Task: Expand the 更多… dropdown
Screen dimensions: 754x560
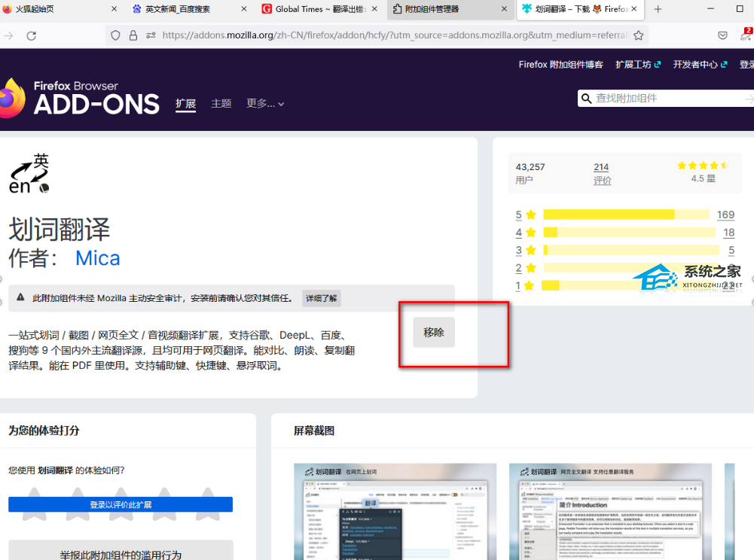Action: click(265, 103)
